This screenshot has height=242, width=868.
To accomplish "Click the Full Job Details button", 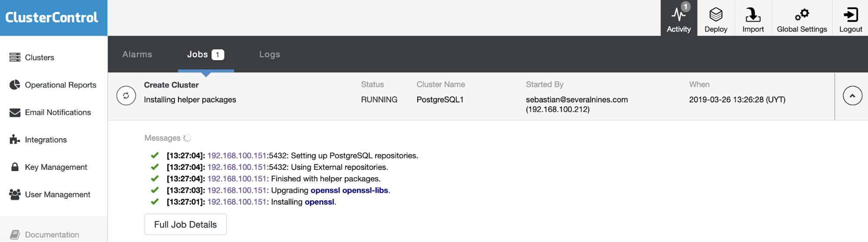I will coord(185,224).
